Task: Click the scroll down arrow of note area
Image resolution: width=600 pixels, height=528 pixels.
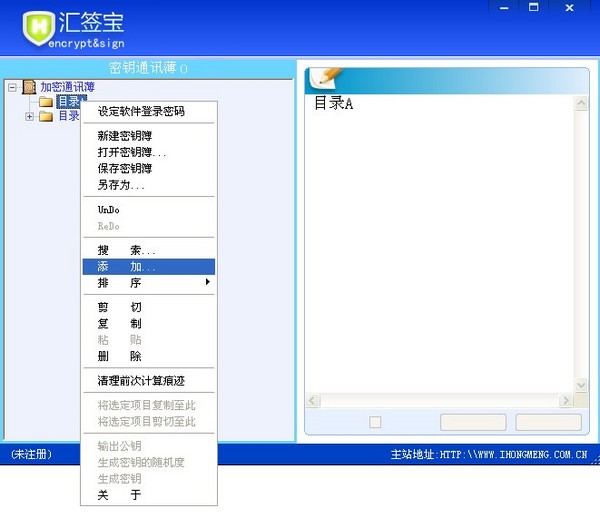Action: 581,385
